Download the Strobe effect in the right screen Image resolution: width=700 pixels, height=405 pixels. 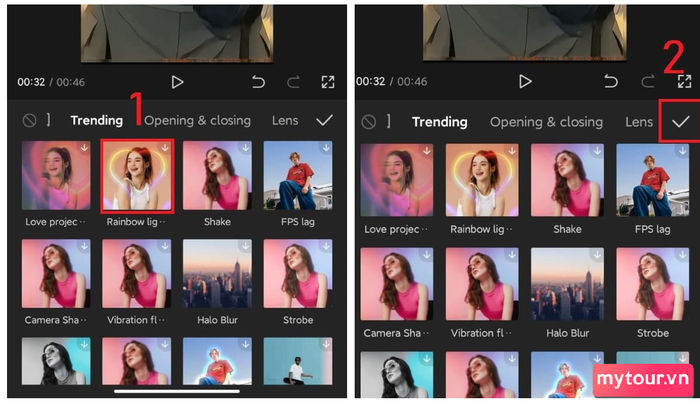[x=683, y=255]
